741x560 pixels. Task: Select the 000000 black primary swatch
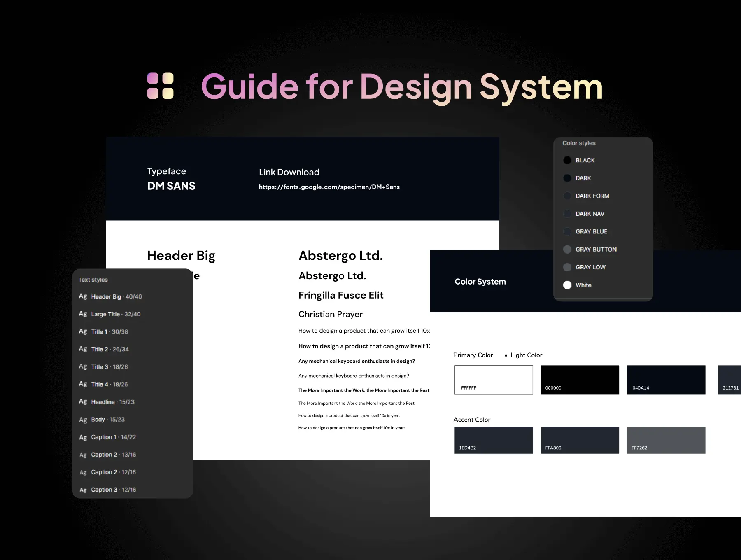click(x=580, y=380)
